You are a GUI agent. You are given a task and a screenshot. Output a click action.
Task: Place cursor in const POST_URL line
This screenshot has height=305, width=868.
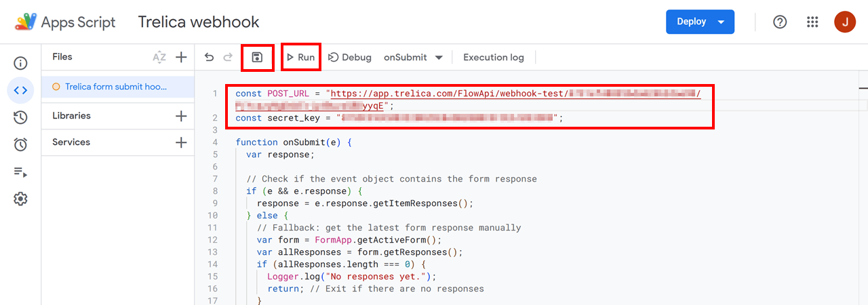pyautogui.click(x=468, y=100)
